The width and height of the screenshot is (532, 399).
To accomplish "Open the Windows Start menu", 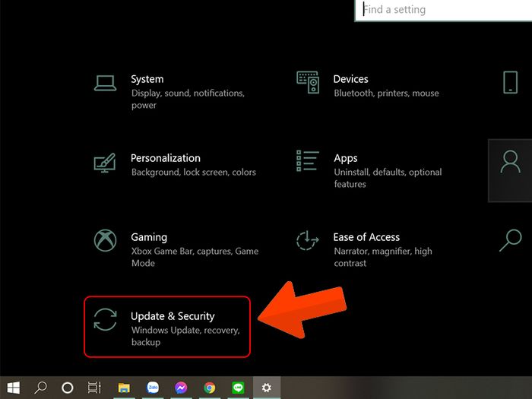I will click(14, 388).
